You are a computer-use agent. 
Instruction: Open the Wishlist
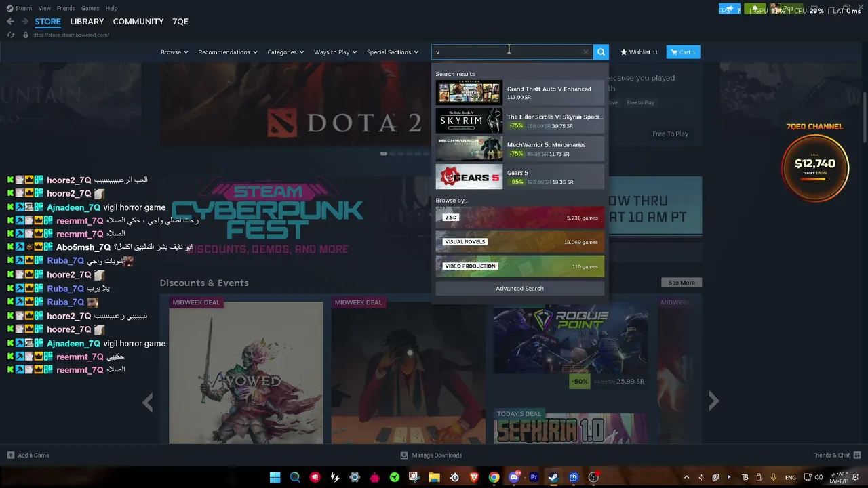point(639,52)
